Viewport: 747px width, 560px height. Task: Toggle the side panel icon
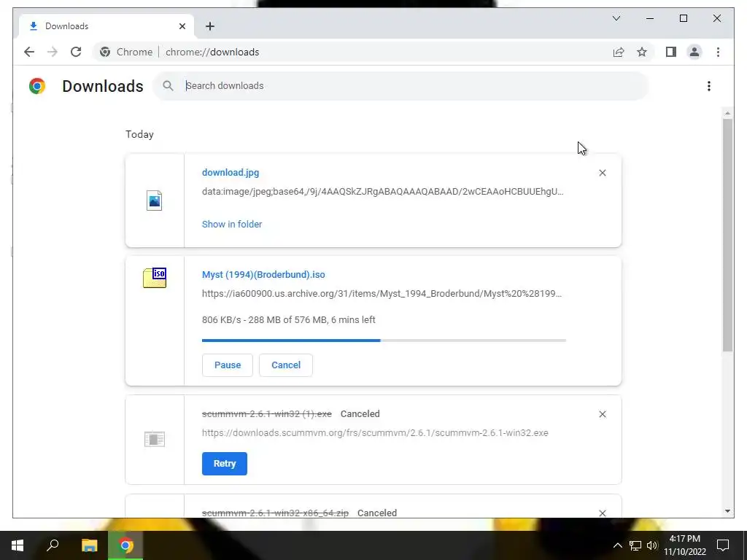click(671, 52)
